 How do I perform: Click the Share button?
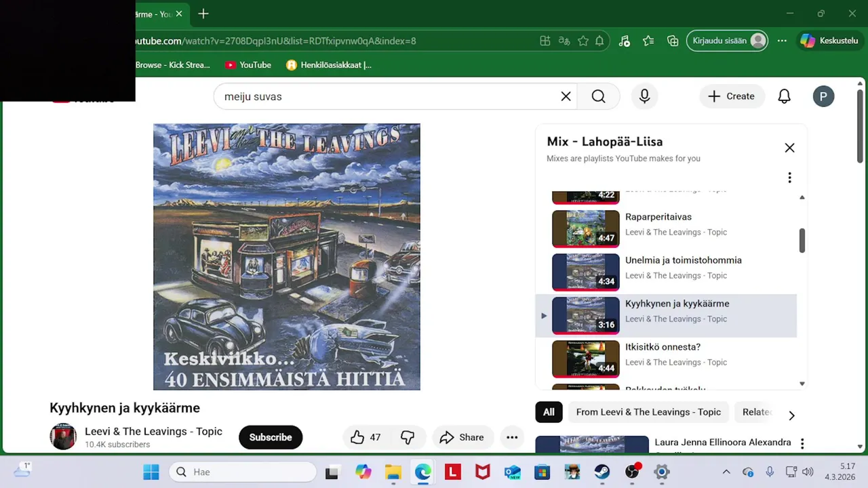coord(462,437)
